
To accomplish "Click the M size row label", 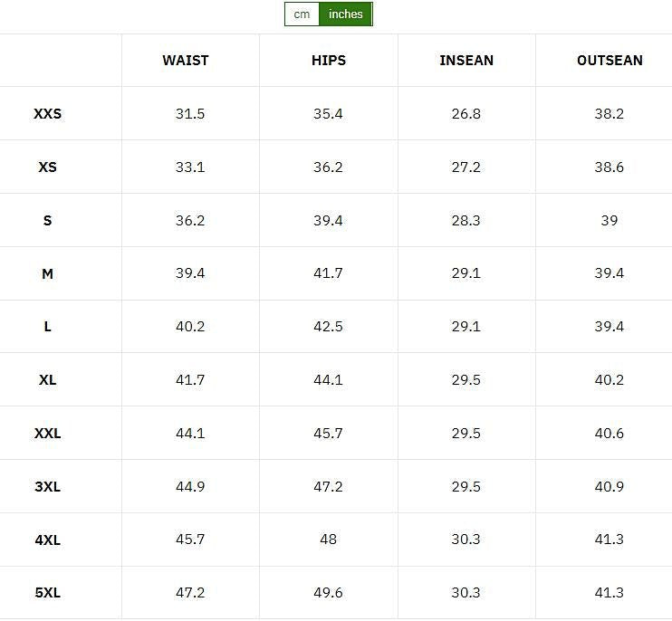I will [48, 273].
